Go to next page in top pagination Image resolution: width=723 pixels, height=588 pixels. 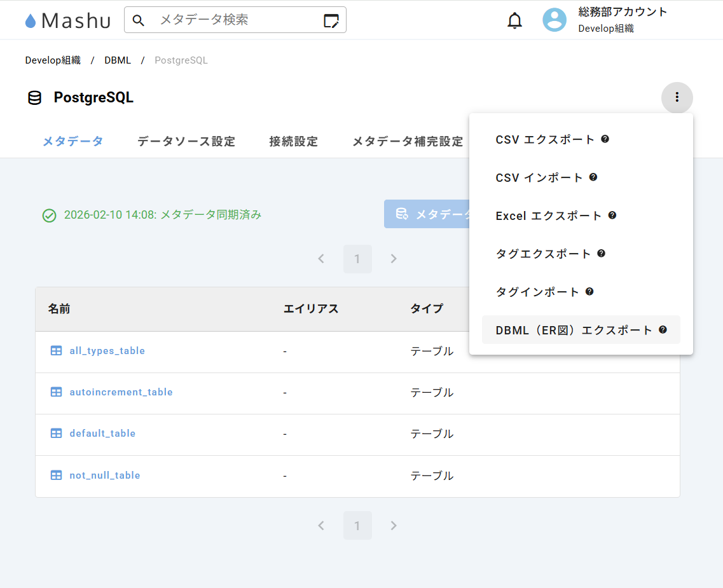394,259
